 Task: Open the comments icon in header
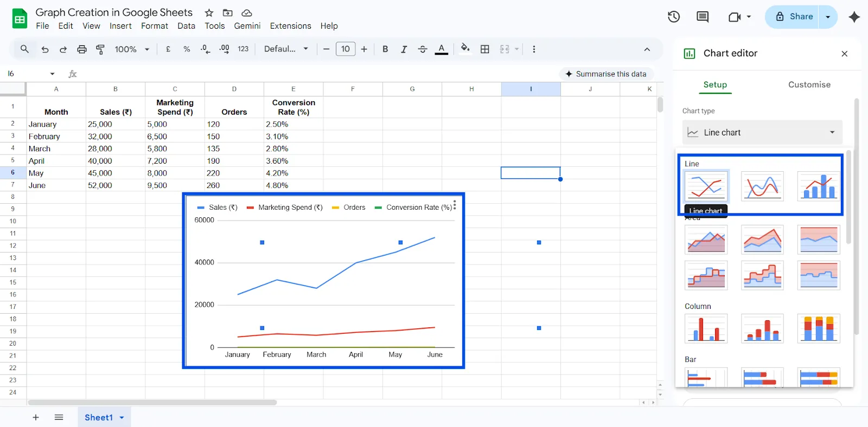point(702,17)
